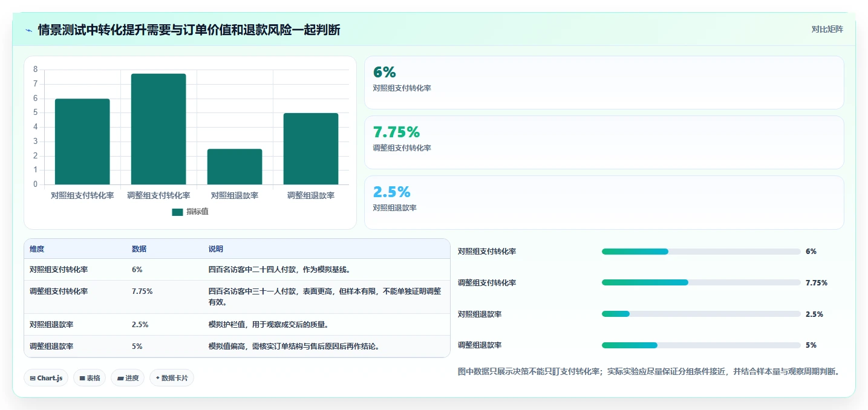The height and width of the screenshot is (410, 868).
Task: Click the Chart.js tag chip
Action: point(47,378)
